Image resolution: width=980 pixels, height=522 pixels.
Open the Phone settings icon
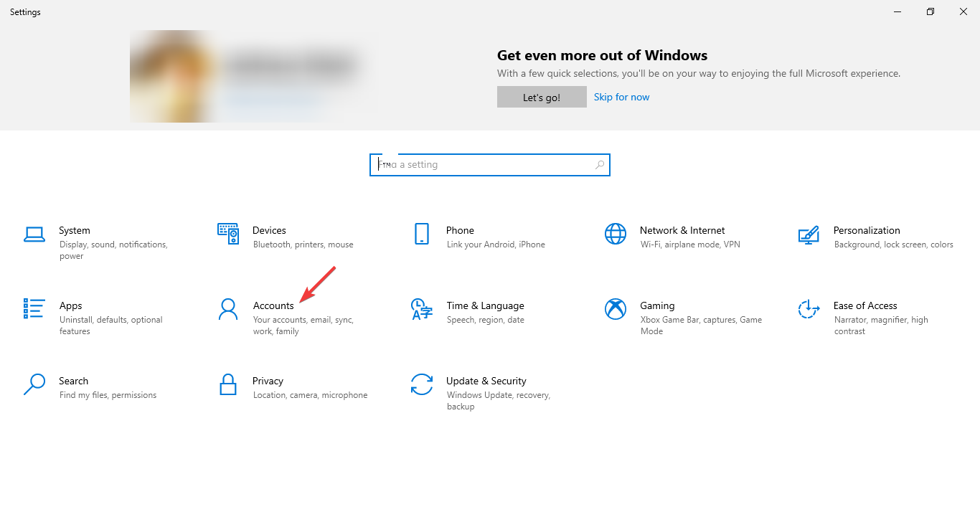[x=422, y=234]
